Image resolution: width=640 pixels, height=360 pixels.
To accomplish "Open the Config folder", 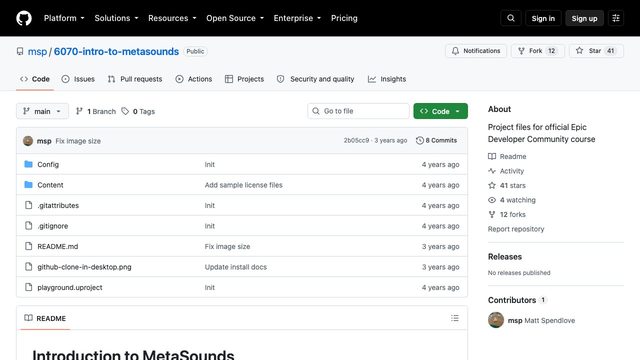I will pos(48,164).
